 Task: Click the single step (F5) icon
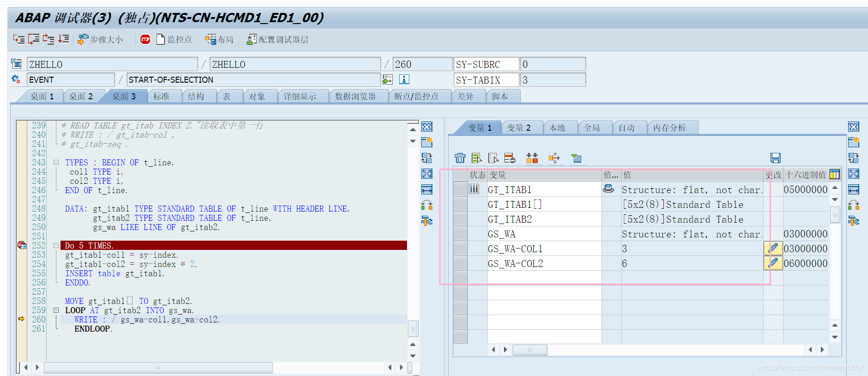[19, 39]
